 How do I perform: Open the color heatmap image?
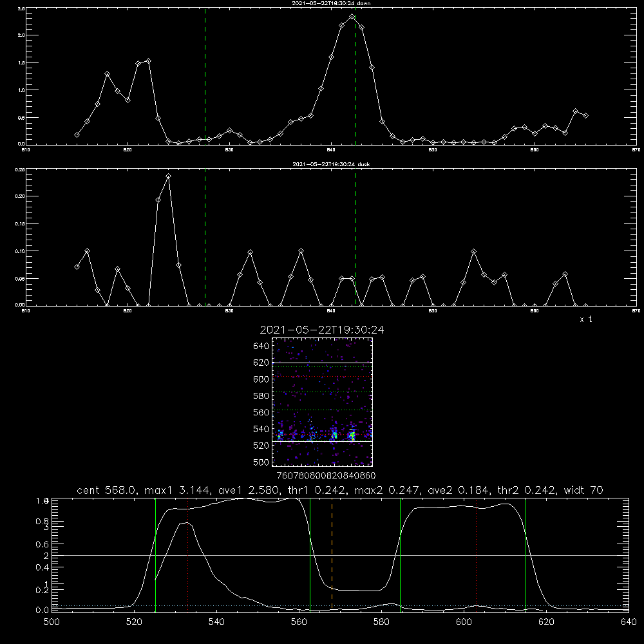pyautogui.click(x=322, y=402)
